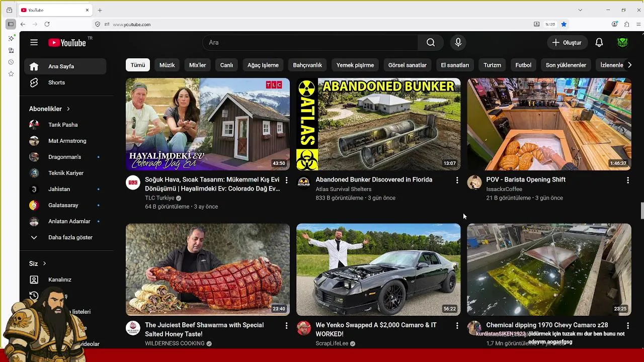Click the Oluştur create button
Image resolution: width=644 pixels, height=362 pixels.
(x=567, y=43)
